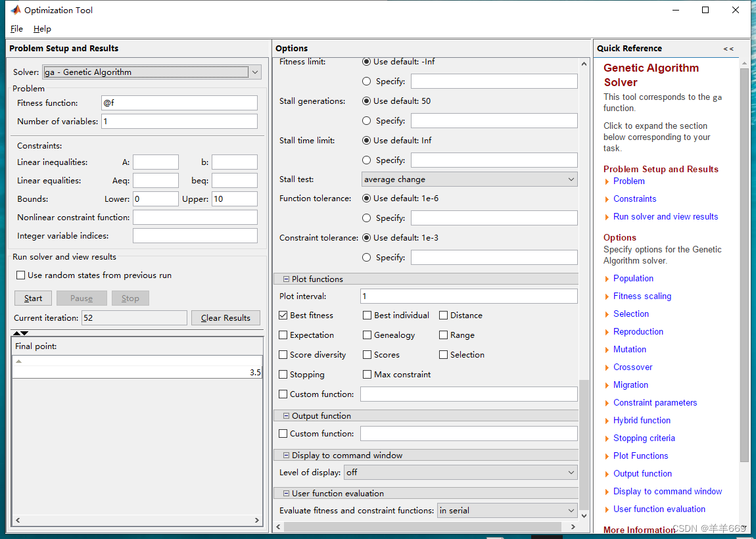Uncheck the Best fitness plot checkbox
This screenshot has width=756, height=539.
click(x=283, y=316)
